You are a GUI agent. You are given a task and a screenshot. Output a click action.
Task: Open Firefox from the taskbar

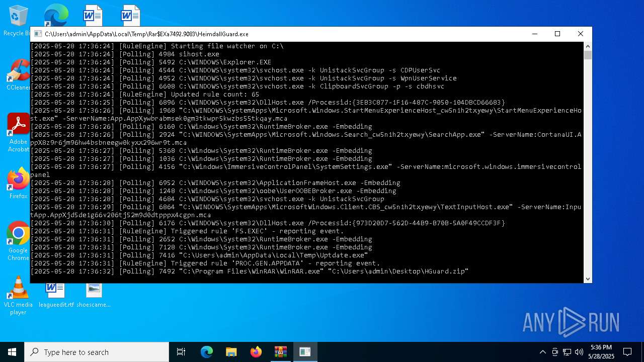tap(256, 352)
